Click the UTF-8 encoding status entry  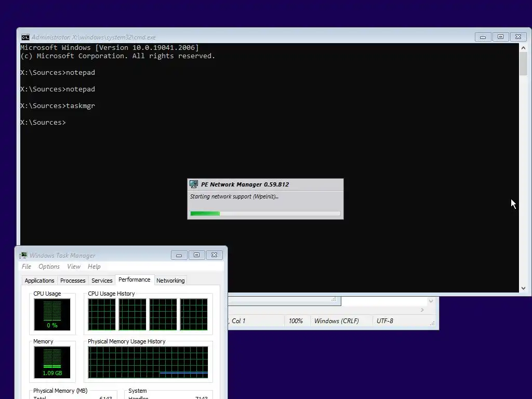click(385, 321)
